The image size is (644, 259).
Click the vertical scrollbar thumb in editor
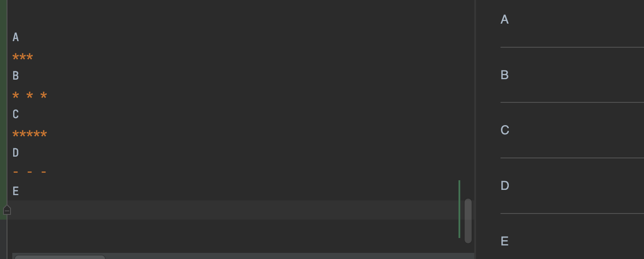[x=468, y=221]
